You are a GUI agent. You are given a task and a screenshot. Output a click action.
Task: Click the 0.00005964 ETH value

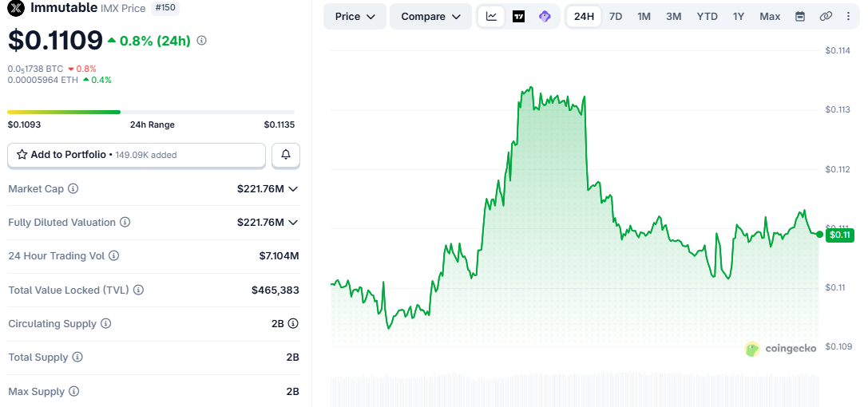pyautogui.click(x=42, y=80)
